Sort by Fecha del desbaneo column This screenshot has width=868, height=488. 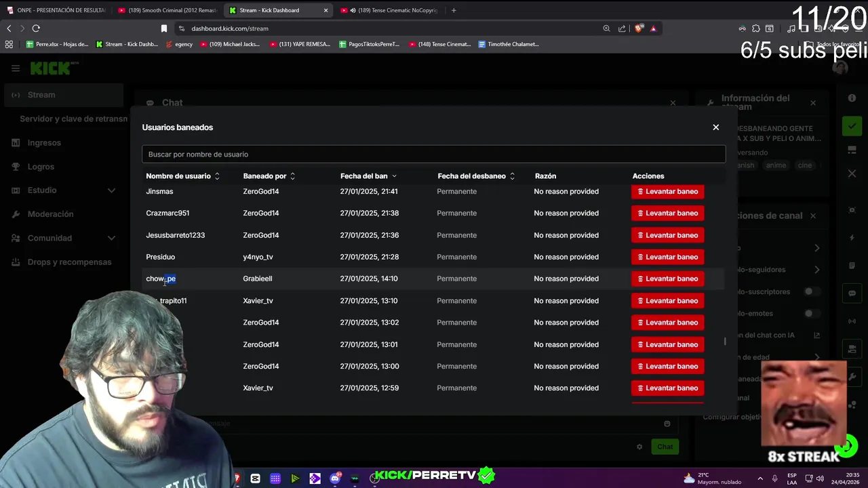point(476,176)
